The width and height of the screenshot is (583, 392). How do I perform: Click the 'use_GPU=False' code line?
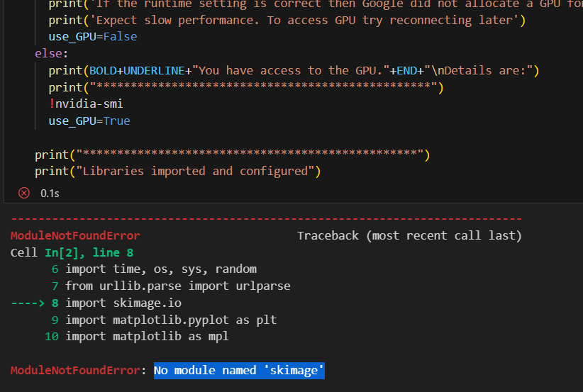93,36
